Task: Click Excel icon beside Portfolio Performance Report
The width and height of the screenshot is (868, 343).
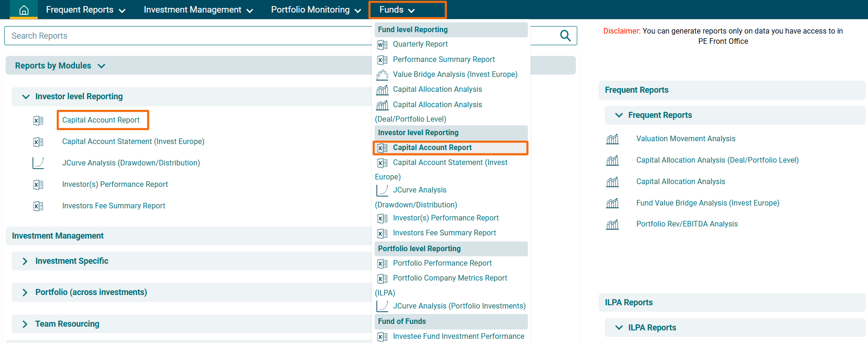Action: [382, 264]
